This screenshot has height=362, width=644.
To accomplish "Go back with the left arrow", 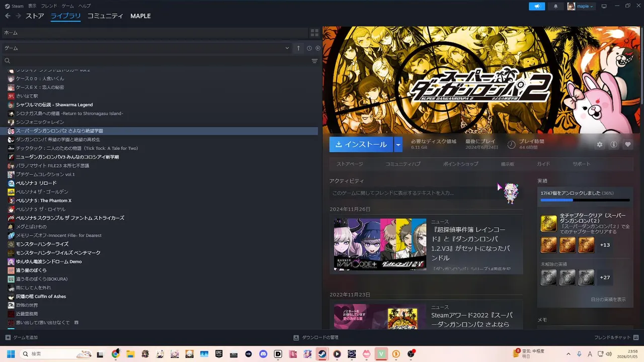I will click(x=8, y=16).
